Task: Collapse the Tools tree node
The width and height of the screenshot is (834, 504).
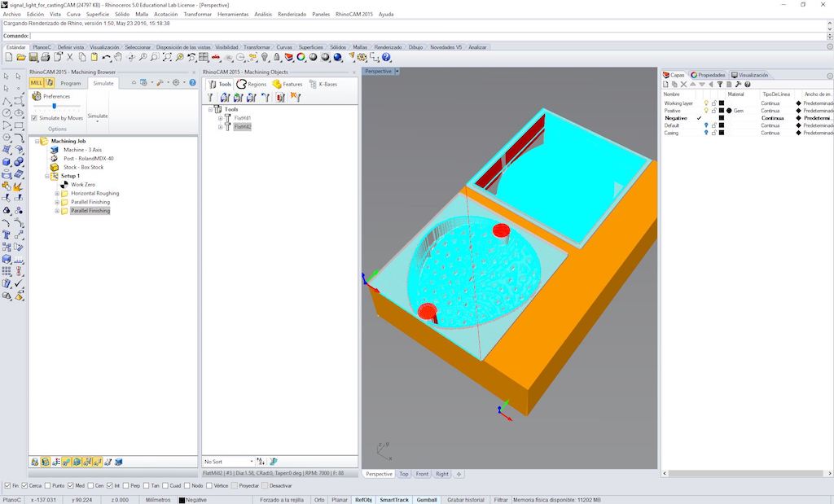Action: [x=210, y=110]
